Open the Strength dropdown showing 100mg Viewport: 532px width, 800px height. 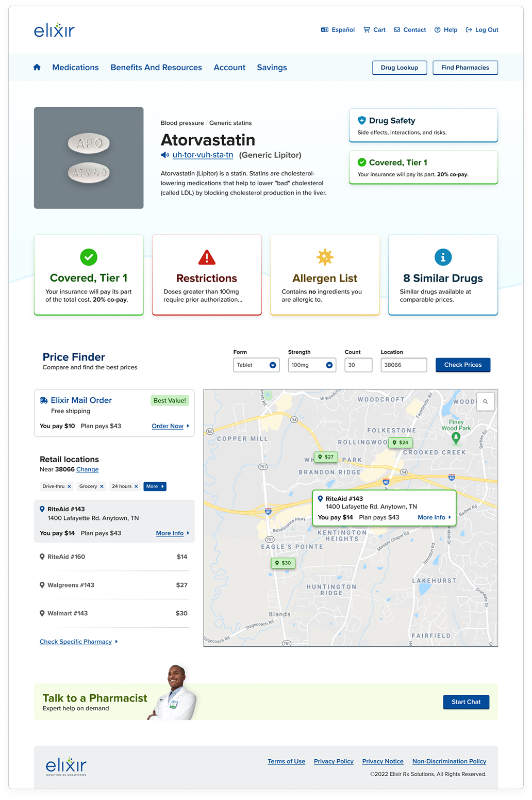pyautogui.click(x=312, y=365)
